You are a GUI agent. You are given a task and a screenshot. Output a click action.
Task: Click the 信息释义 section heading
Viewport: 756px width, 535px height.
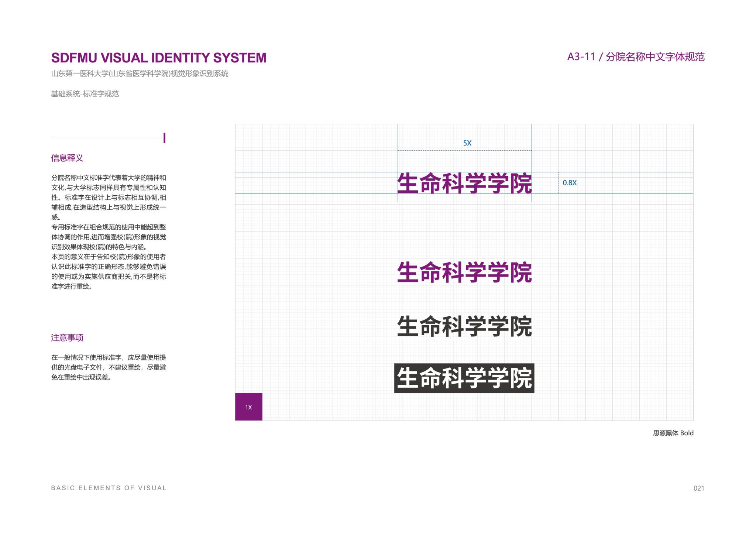click(x=67, y=158)
